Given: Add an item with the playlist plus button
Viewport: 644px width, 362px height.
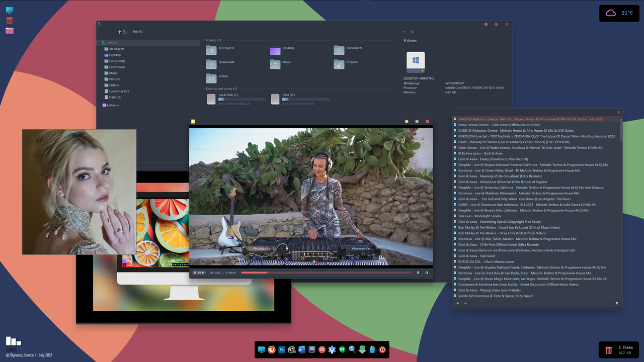Looking at the screenshot, I should pyautogui.click(x=458, y=303).
